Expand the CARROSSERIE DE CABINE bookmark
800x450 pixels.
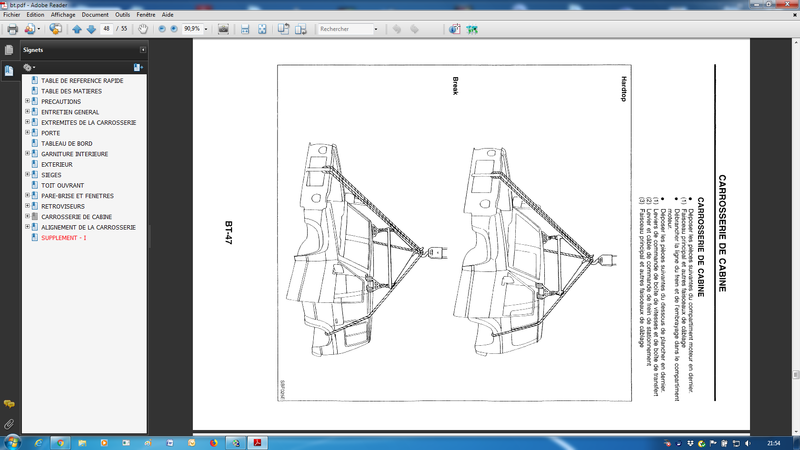(x=28, y=216)
